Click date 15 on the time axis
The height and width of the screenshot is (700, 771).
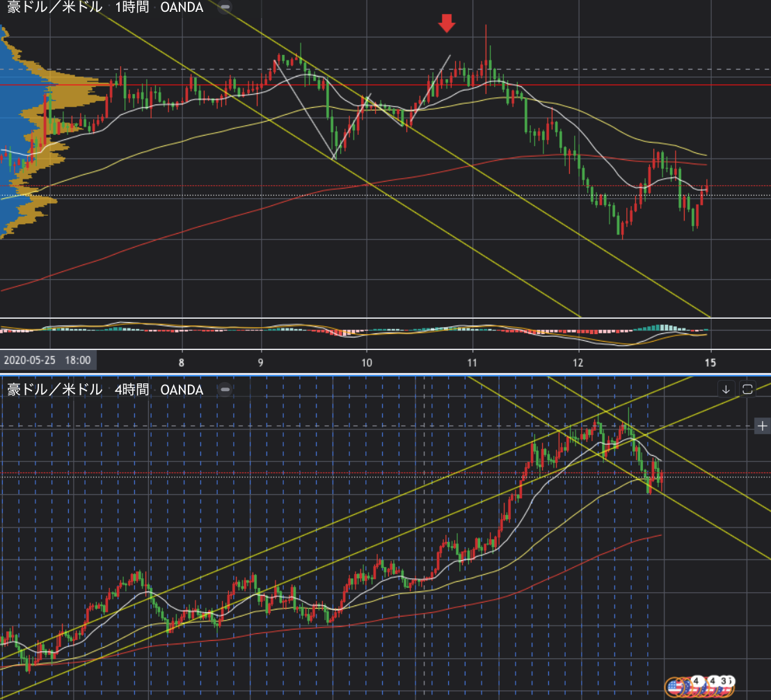click(710, 363)
